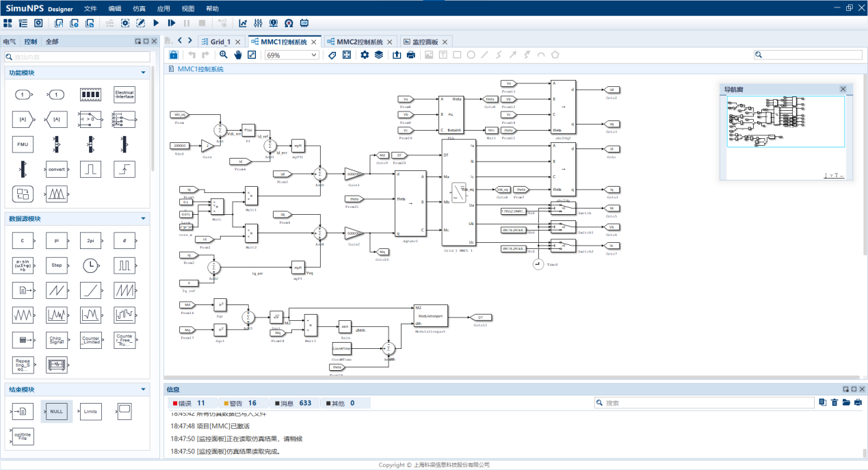868x470 pixels.
Task: Select the convert block in palette
Action: tap(57, 168)
